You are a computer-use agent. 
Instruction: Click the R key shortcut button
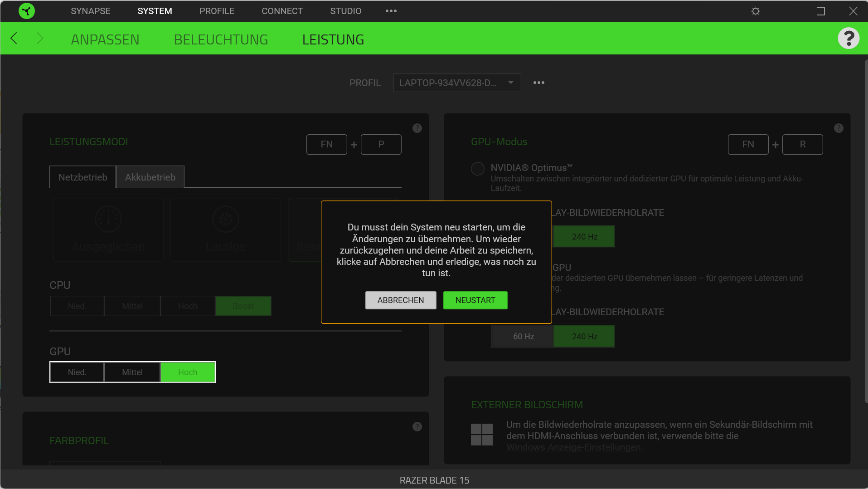pos(803,144)
